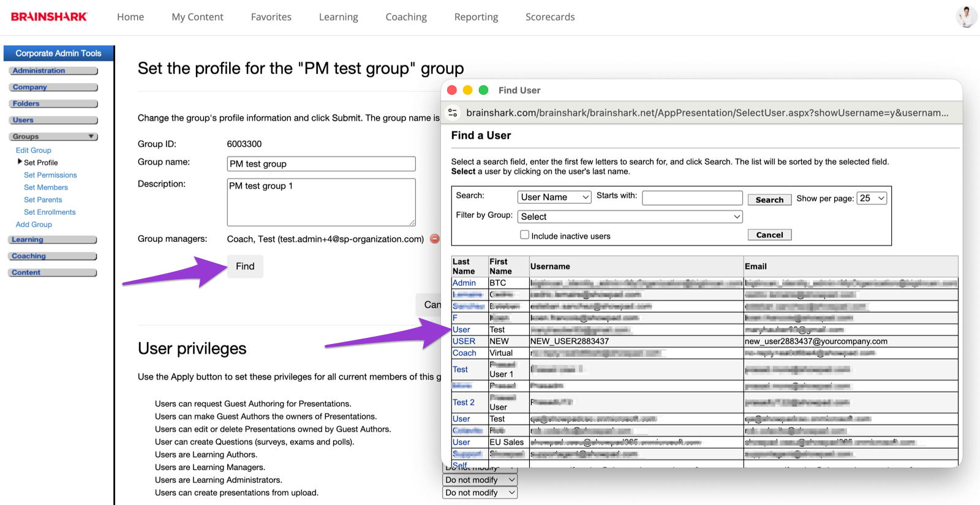Open the Filter by Group dropdown
This screenshot has width=980, height=505.
pos(630,217)
